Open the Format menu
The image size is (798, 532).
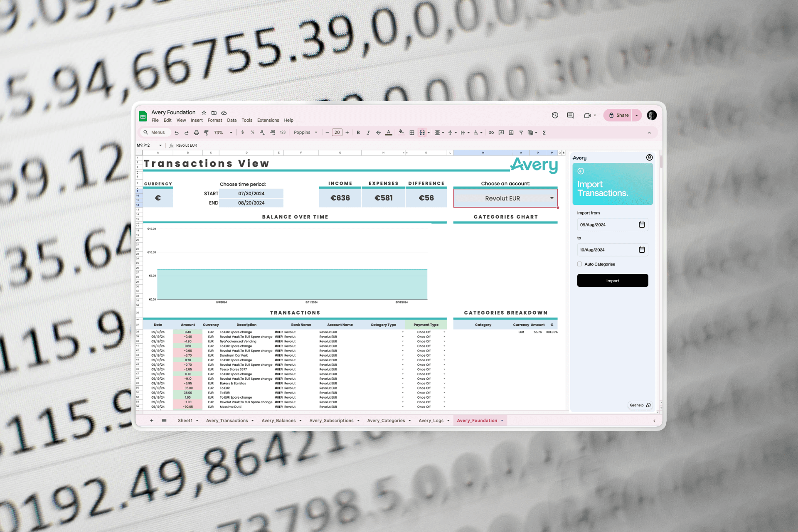[x=215, y=120]
